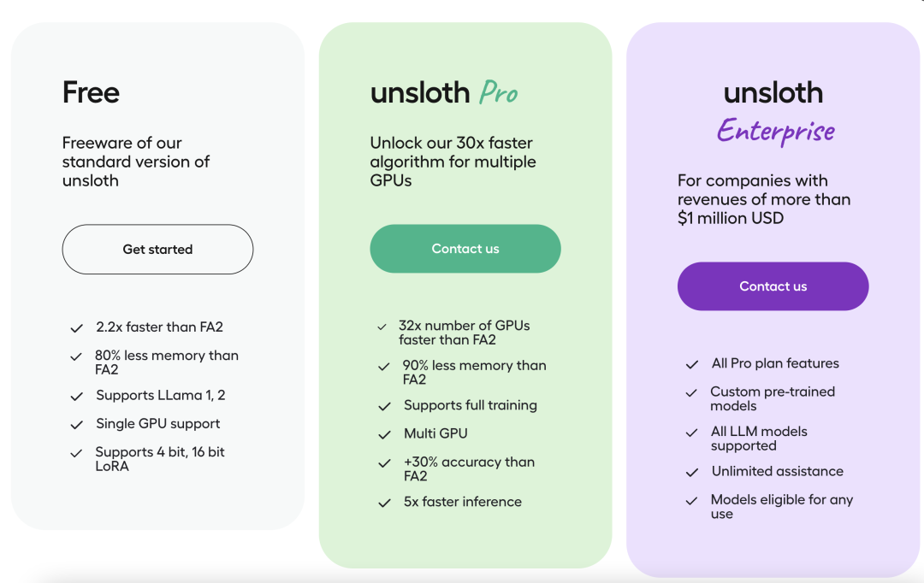Click checkmark next to Unlimited assistance
Screen dimensions: 924x583
click(692, 472)
